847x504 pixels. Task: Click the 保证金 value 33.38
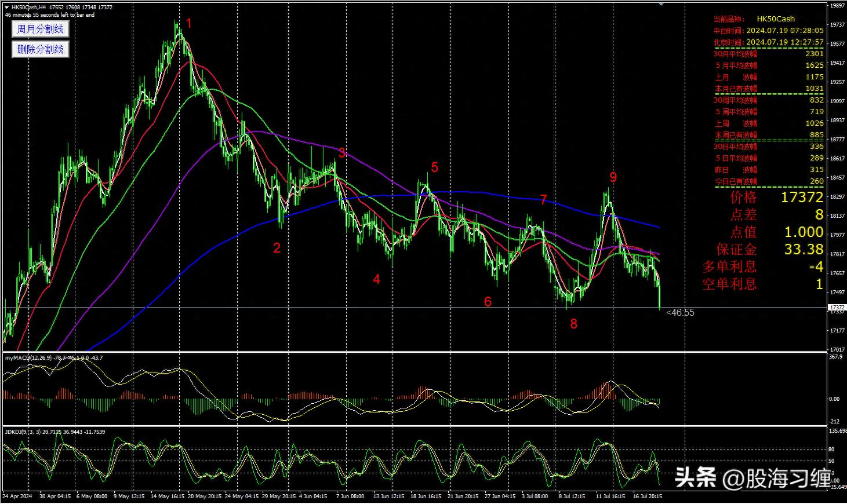804,249
